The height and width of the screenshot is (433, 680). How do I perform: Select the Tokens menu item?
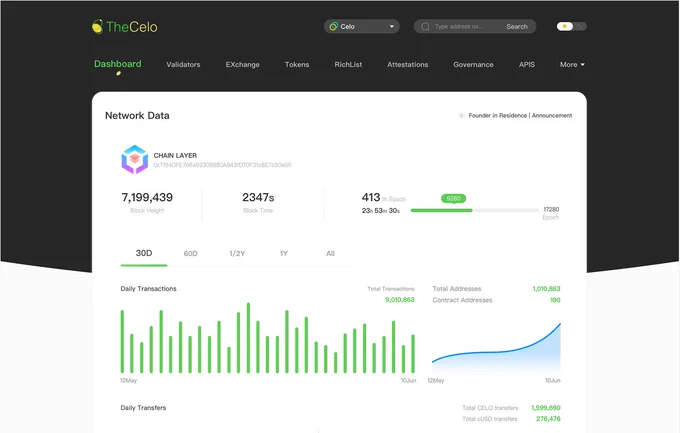click(297, 64)
